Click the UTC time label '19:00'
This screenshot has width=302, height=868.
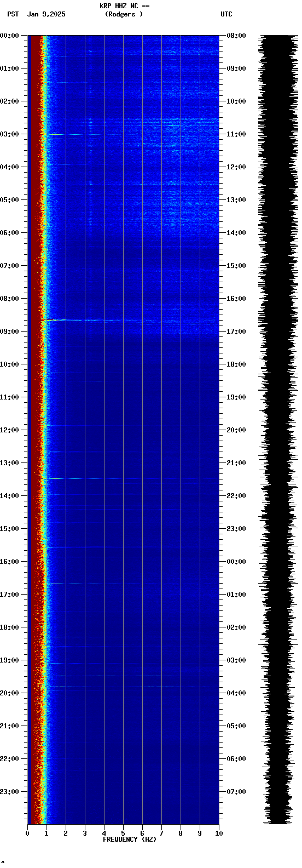tap(236, 397)
